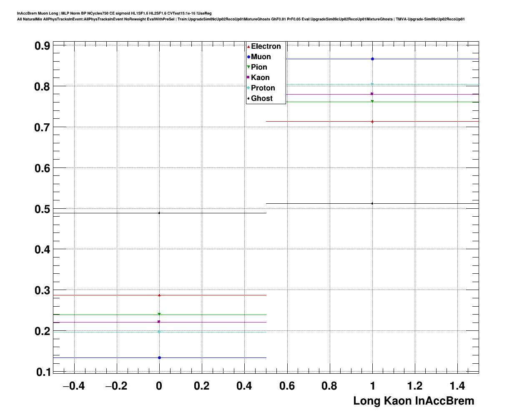Click the x-axis label 1.4
532x415 pixels.
coord(457,386)
